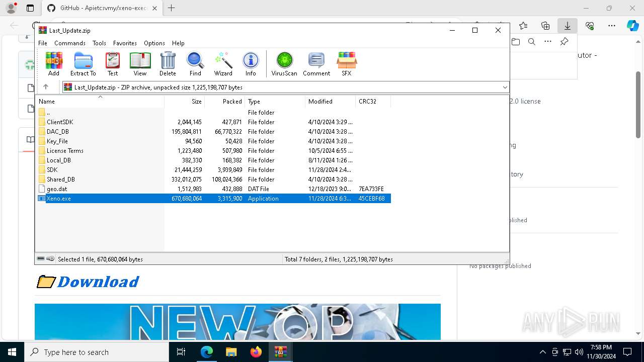Open a new Edge tab
Viewport: 644px width, 362px height.
(x=172, y=8)
